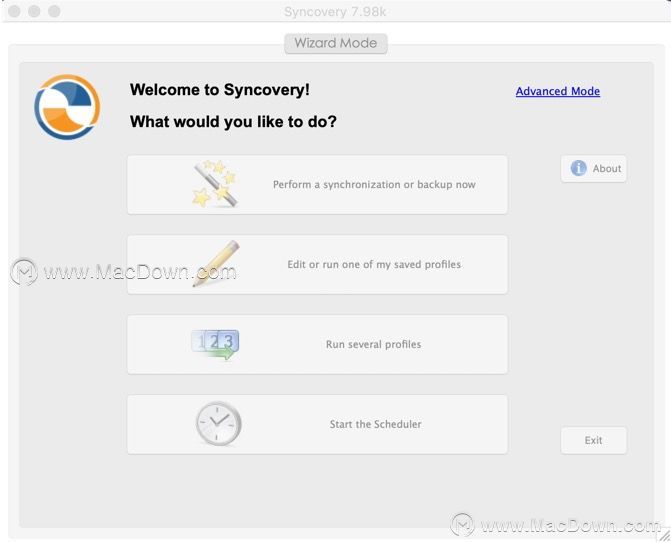Click the numbered 123 arrow icon
The image size is (671, 542).
pos(215,344)
